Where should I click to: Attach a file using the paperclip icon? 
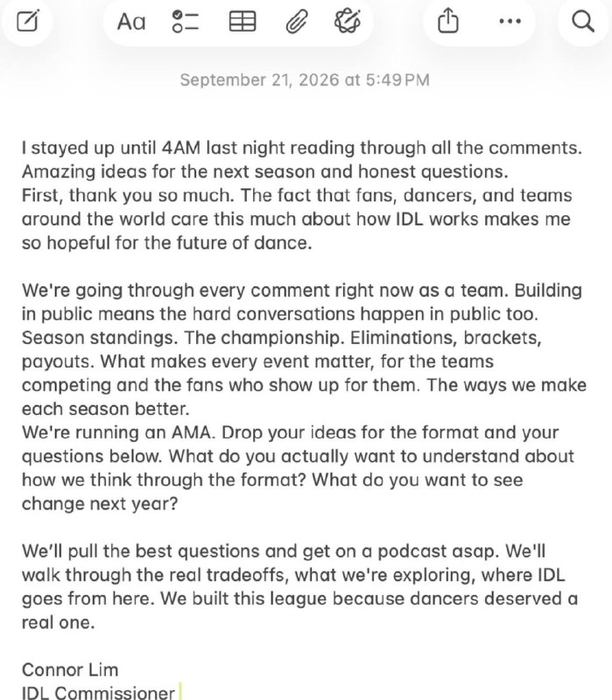click(297, 21)
